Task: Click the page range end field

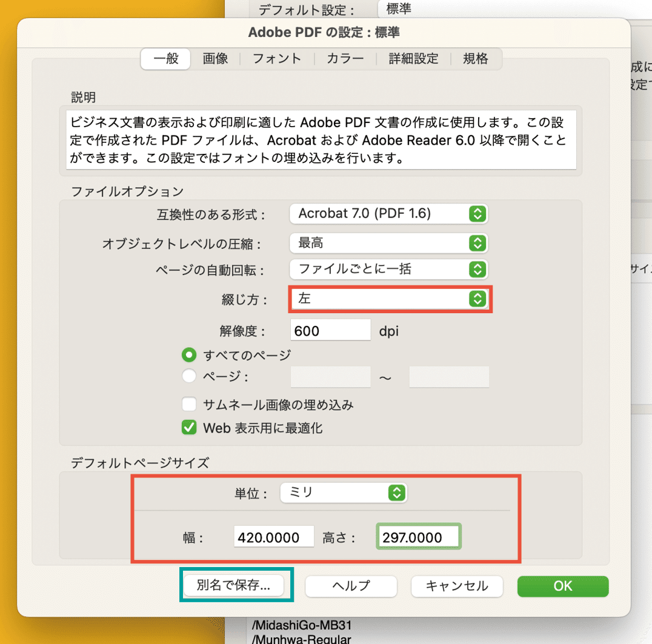Action: [x=449, y=377]
